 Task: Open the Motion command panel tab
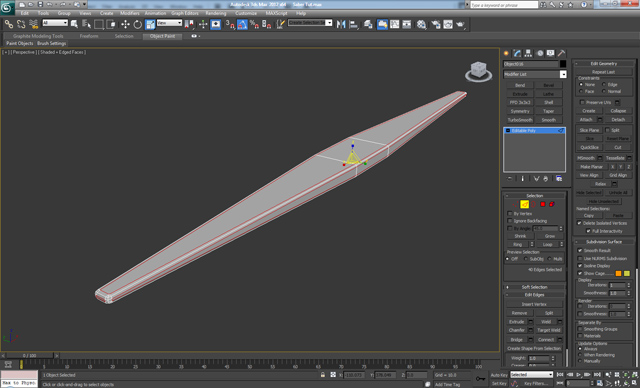(x=540, y=53)
